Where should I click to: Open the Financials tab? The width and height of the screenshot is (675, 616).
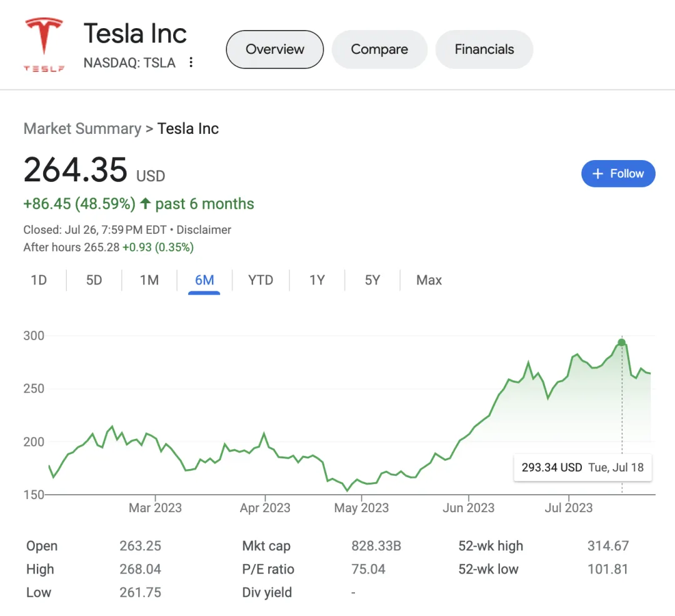point(484,49)
